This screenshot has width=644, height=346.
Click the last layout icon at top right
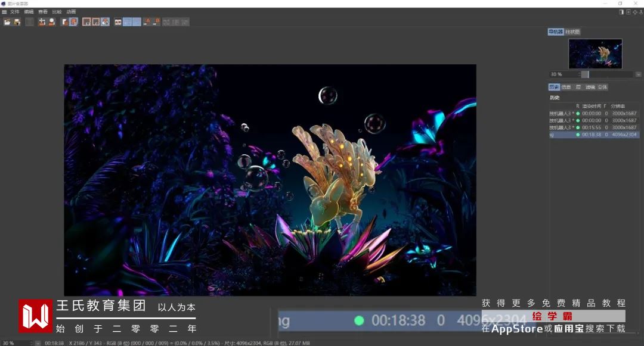641,13
